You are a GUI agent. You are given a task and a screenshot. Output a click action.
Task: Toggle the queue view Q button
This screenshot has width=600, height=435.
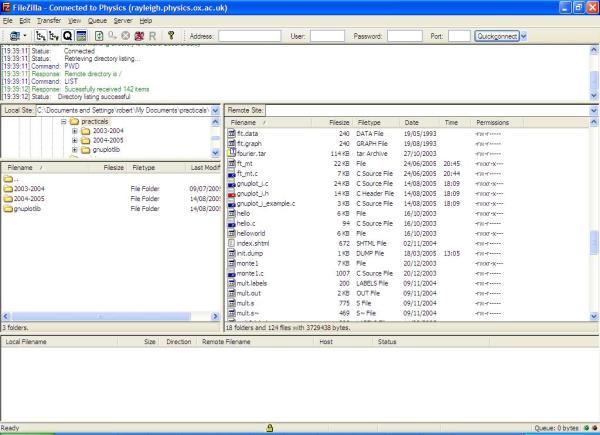(x=67, y=36)
